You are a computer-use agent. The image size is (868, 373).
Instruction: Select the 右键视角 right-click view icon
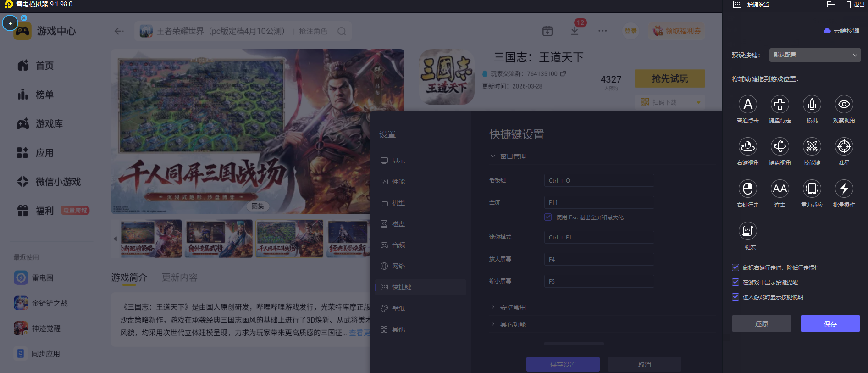(x=748, y=146)
